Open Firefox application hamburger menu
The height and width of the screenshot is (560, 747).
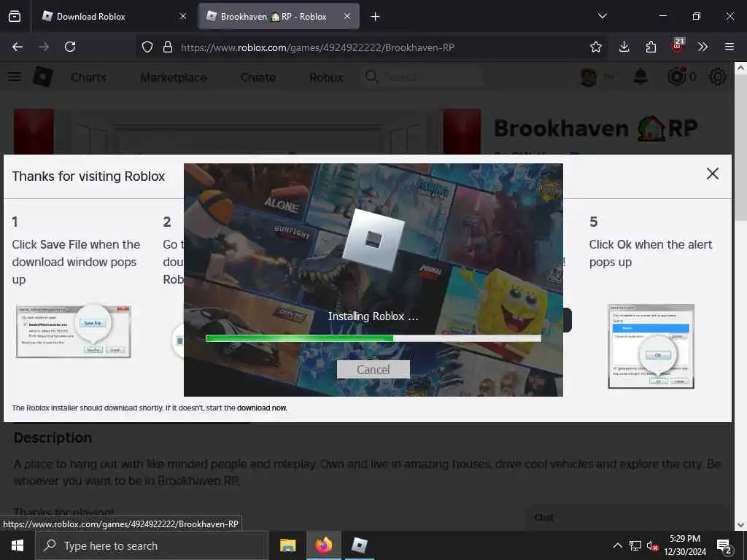pos(729,47)
